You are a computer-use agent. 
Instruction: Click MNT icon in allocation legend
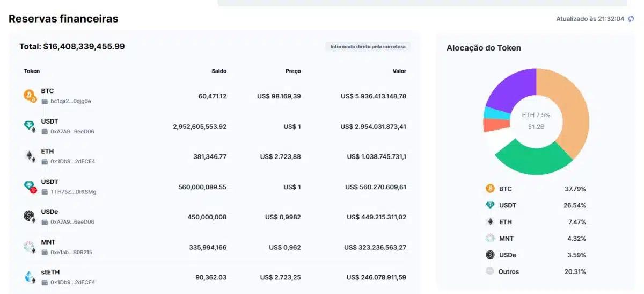489,238
